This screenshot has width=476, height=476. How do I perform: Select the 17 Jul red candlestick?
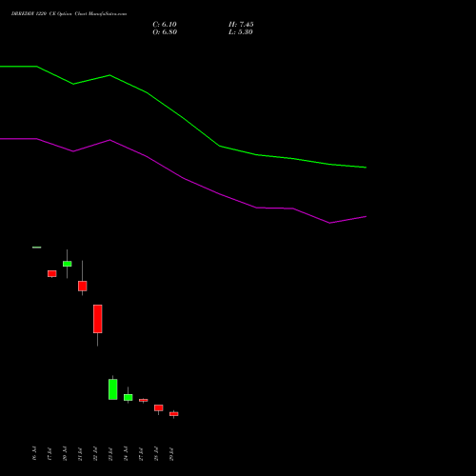tap(52, 274)
